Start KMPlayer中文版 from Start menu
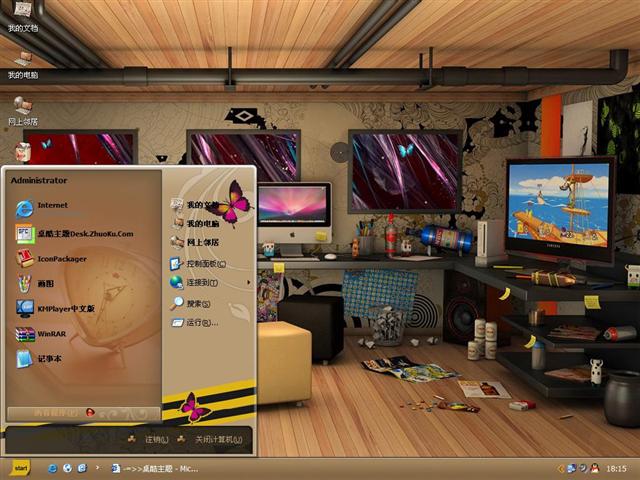Image resolution: width=640 pixels, height=480 pixels. [55, 309]
